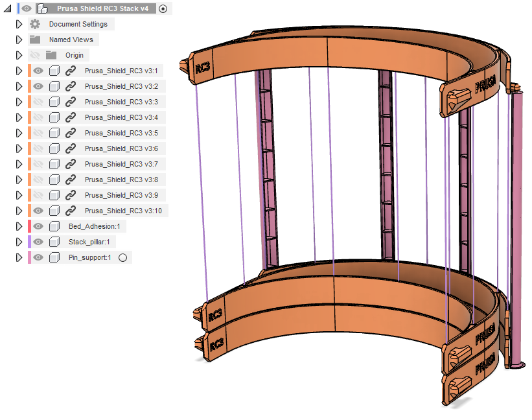532x420 pixels.
Task: Click the link icon of Prusa_Shield_RC3 v3:7
Action: coord(70,164)
